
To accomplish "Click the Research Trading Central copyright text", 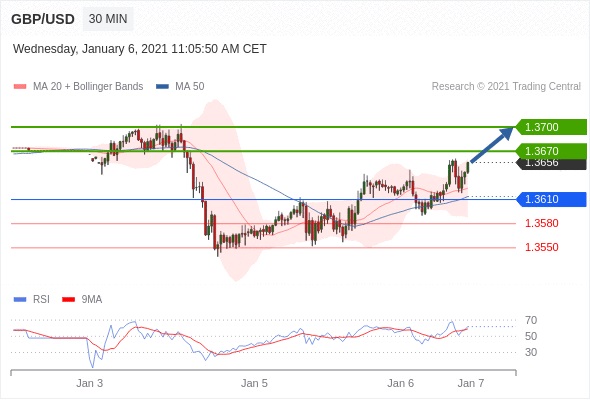I will [x=506, y=87].
